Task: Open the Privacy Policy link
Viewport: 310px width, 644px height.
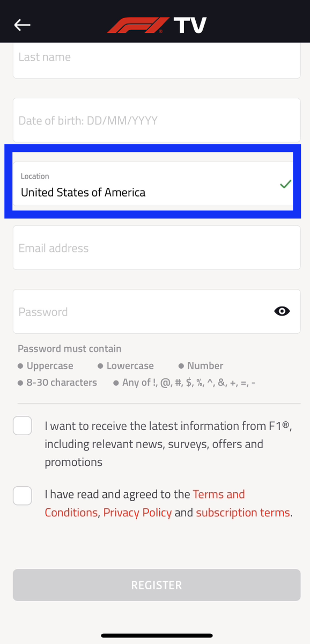Action: (137, 513)
